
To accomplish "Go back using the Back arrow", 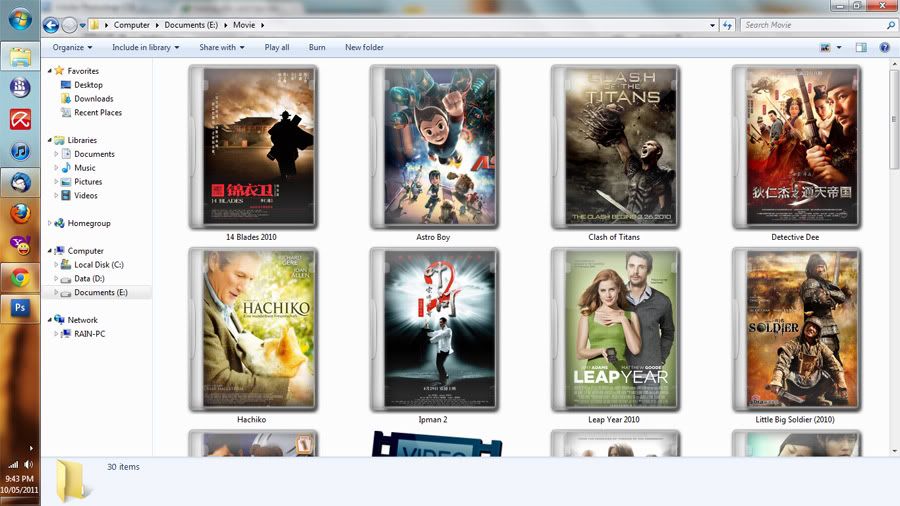I will 51,25.
